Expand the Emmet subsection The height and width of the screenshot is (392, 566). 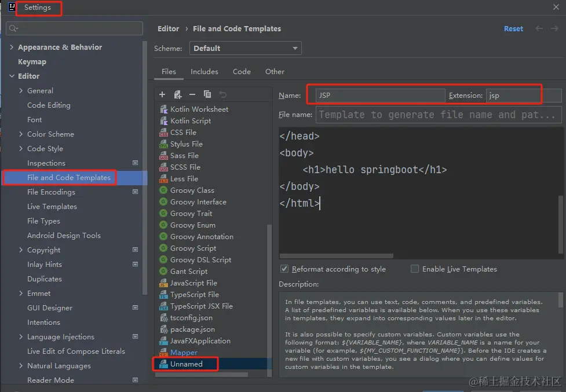point(21,293)
